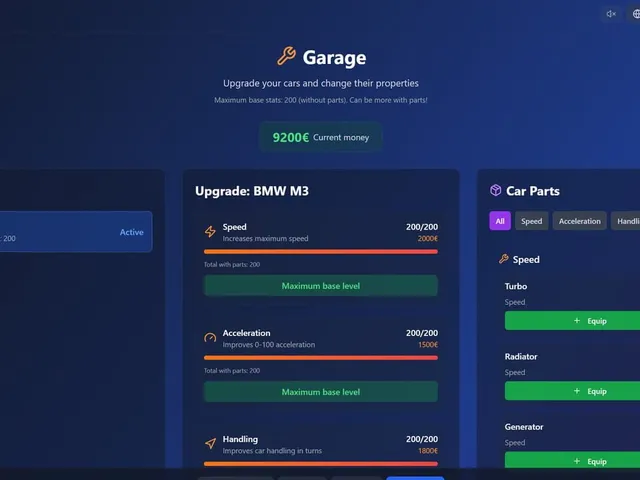Filter car parts by Handling
Image resolution: width=640 pixels, height=480 pixels.
click(626, 221)
